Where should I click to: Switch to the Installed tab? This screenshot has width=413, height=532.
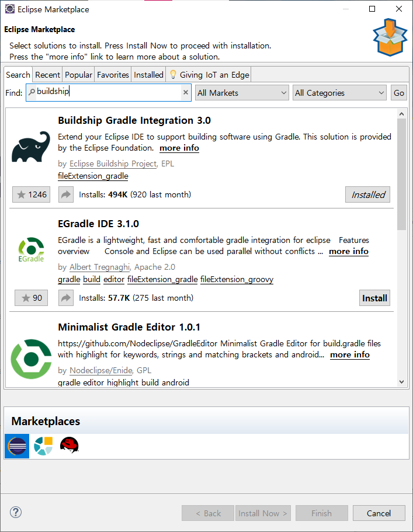click(148, 75)
